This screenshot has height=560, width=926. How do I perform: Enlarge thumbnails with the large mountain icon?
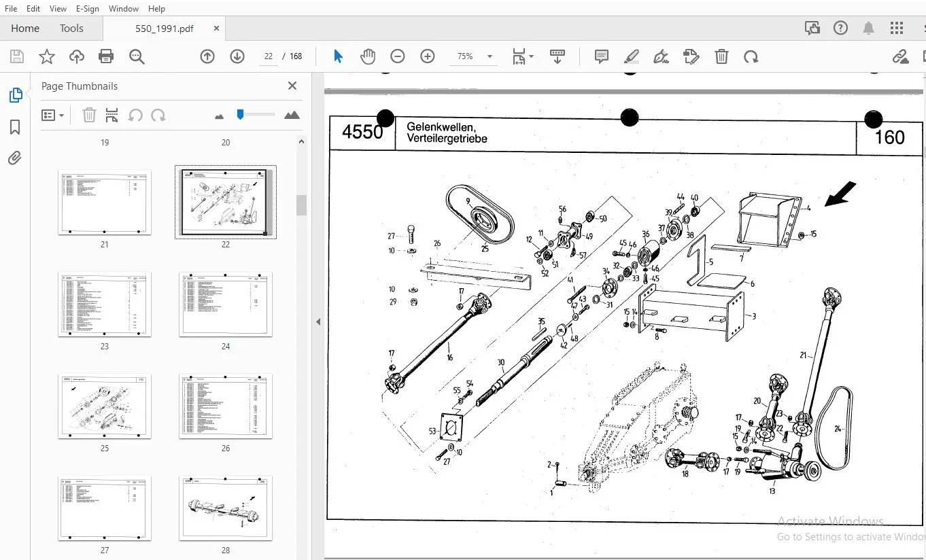pyautogui.click(x=292, y=115)
